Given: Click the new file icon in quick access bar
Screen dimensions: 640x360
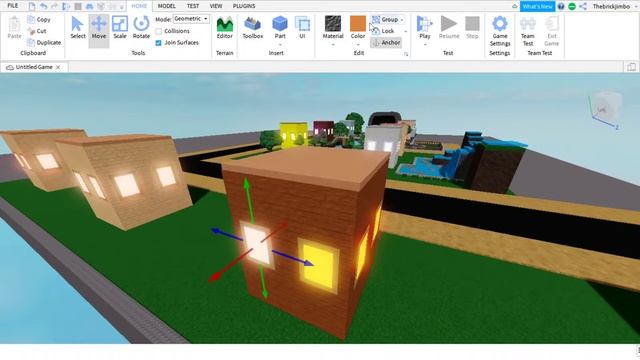Looking at the screenshot, I should pyautogui.click(x=32, y=6).
